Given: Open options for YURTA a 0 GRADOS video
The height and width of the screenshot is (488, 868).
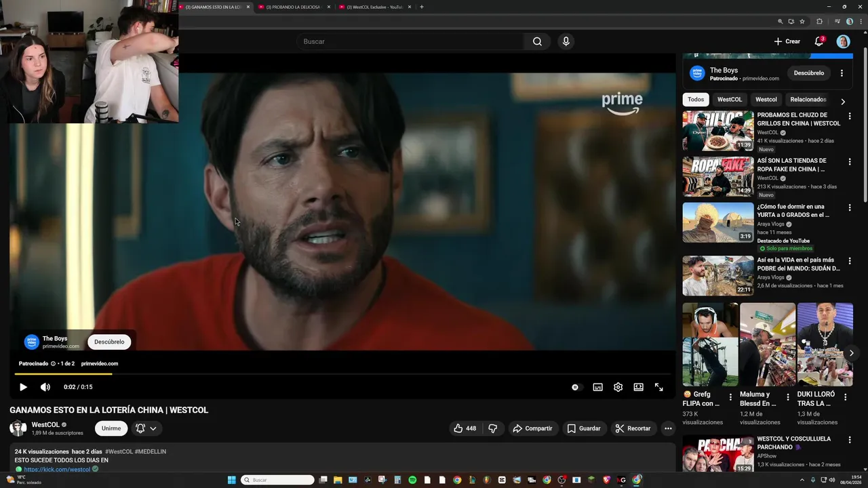Looking at the screenshot, I should click(x=850, y=208).
